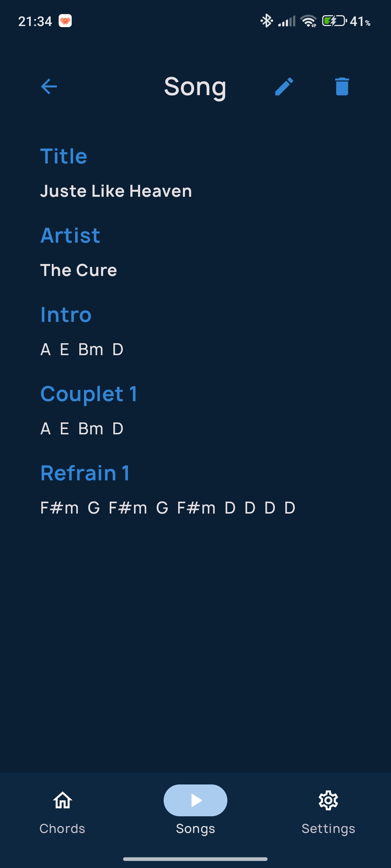Tap the artist name The Cure
Viewport: 391px width, 868px height.
79,270
